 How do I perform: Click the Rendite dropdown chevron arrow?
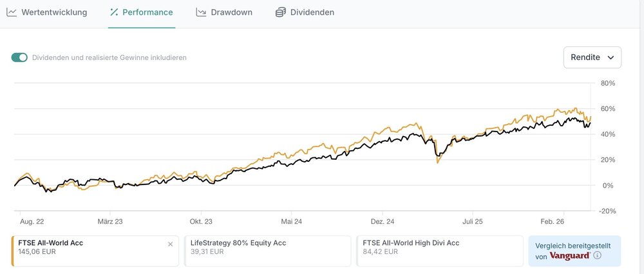click(x=611, y=57)
